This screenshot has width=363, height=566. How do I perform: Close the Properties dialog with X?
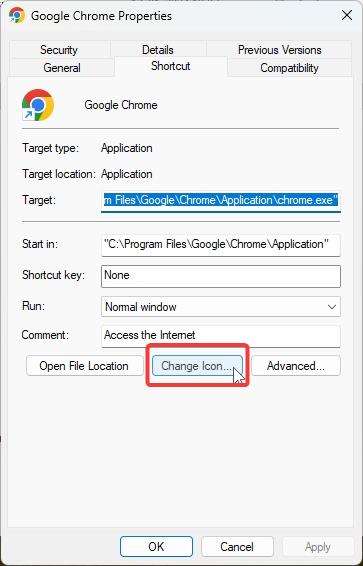(x=346, y=16)
